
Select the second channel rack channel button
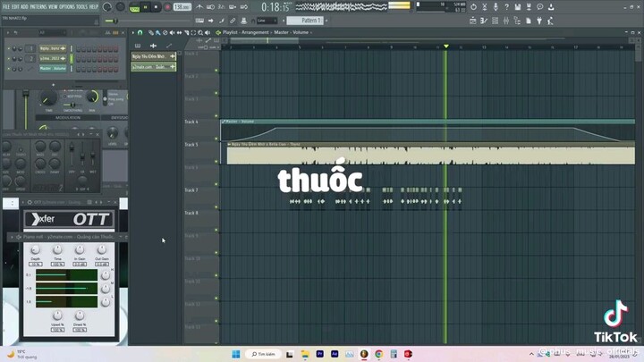point(53,58)
